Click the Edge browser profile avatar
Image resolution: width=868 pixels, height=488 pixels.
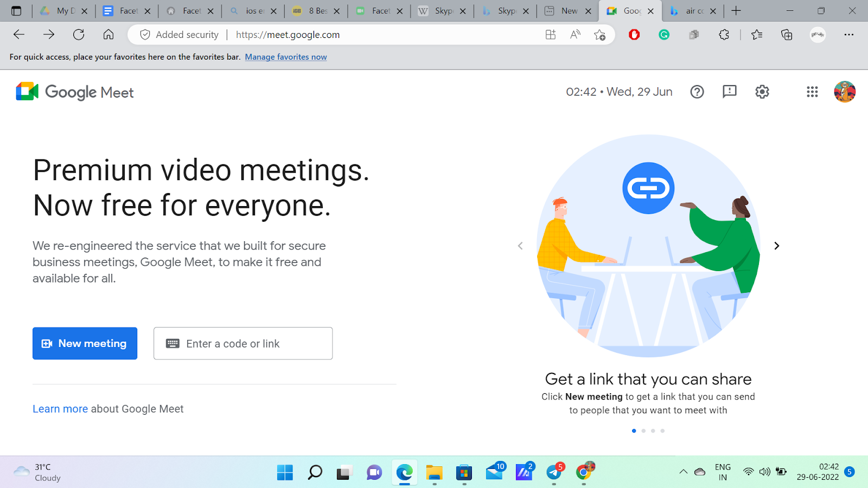(818, 35)
